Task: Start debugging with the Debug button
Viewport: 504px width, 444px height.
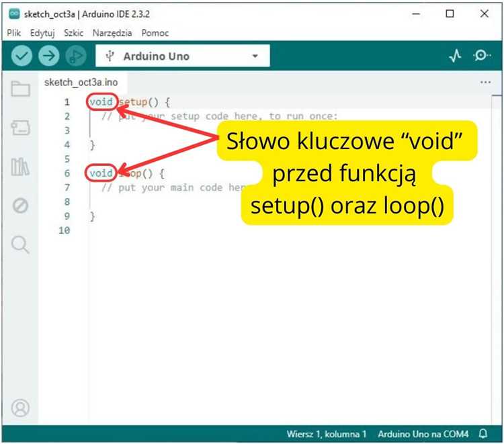Action: tap(76, 56)
